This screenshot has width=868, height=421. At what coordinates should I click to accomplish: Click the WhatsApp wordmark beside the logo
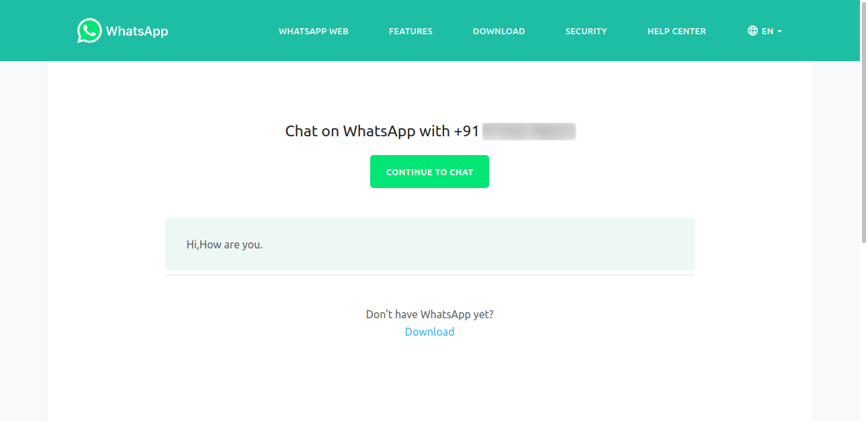pyautogui.click(x=137, y=31)
